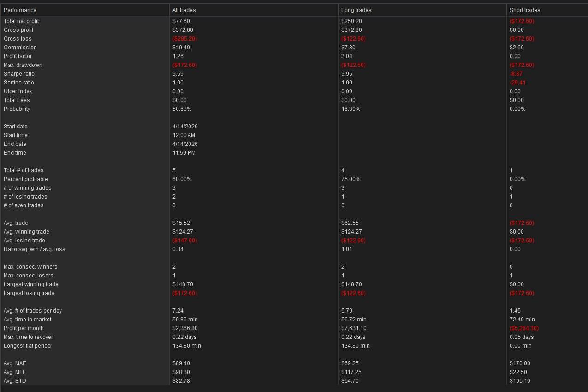Click the Start date row label
The image size is (588, 392).
click(x=16, y=127)
